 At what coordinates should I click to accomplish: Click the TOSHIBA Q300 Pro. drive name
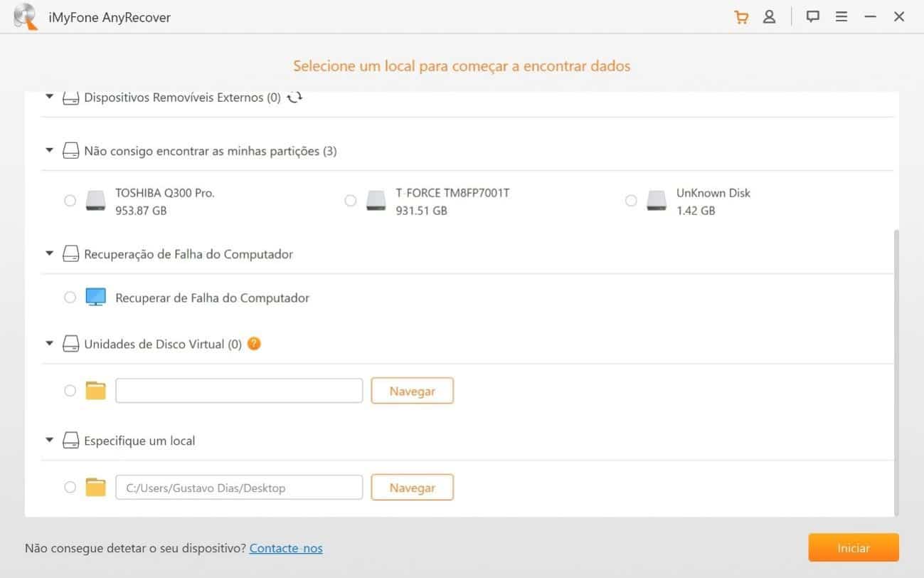pos(165,193)
